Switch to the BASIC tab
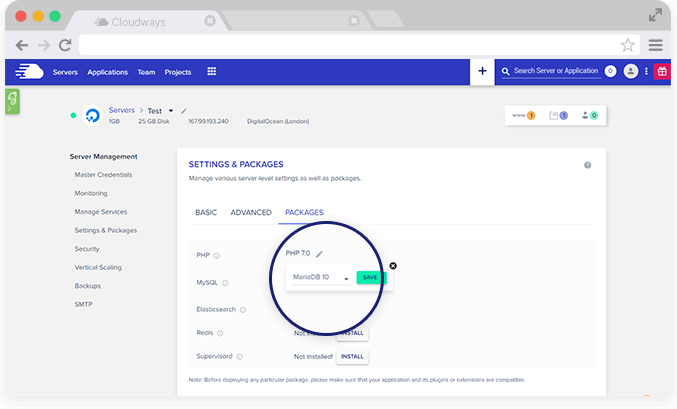The image size is (677, 409). [x=205, y=213]
